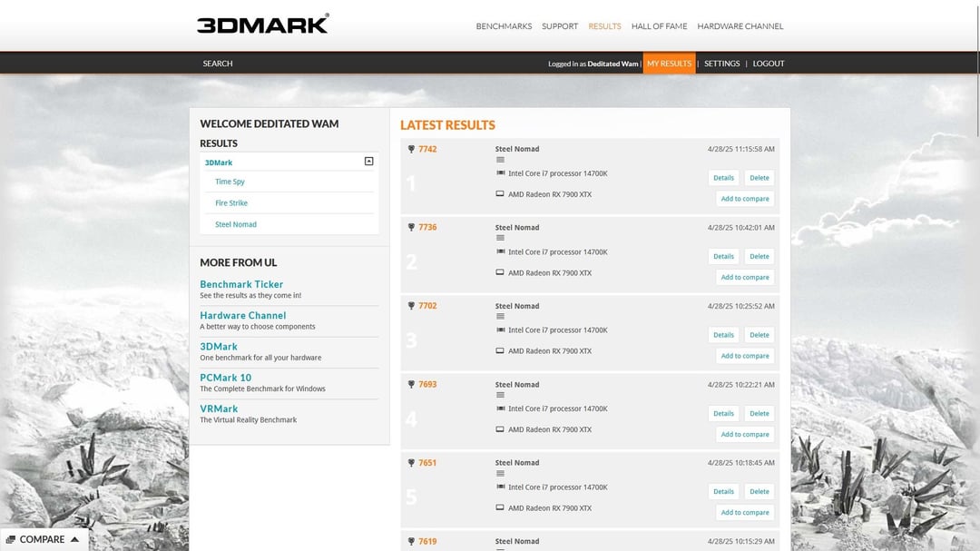Add the 7651 result to compare

point(745,512)
